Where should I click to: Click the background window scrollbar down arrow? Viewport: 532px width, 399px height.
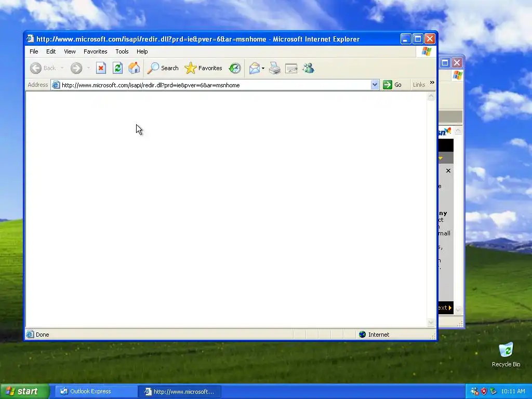458,309
